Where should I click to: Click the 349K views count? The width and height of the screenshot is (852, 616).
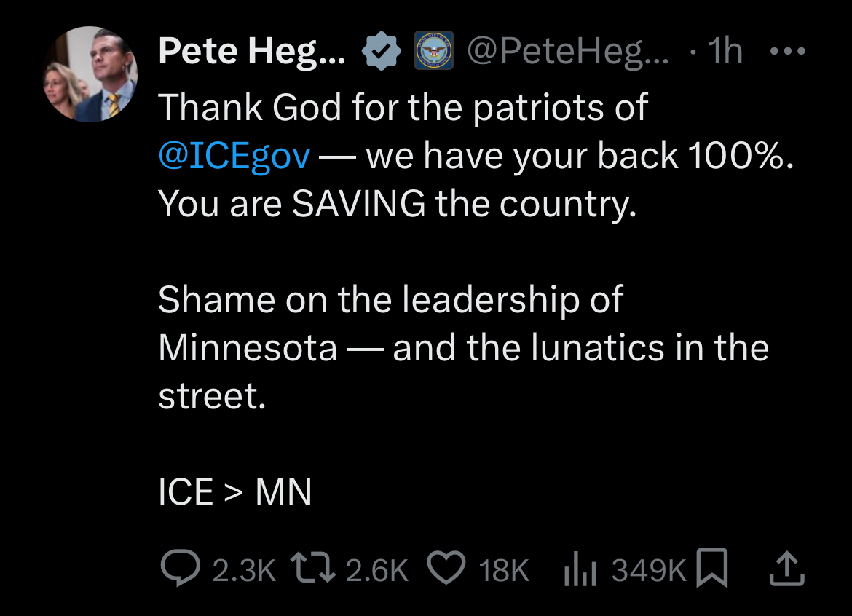click(x=649, y=570)
